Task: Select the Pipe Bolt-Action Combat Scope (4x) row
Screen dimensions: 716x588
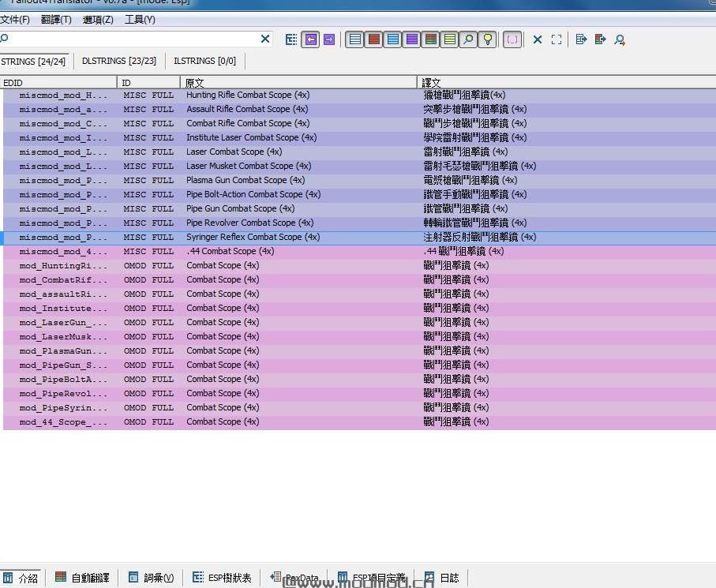Action: pyautogui.click(x=359, y=194)
